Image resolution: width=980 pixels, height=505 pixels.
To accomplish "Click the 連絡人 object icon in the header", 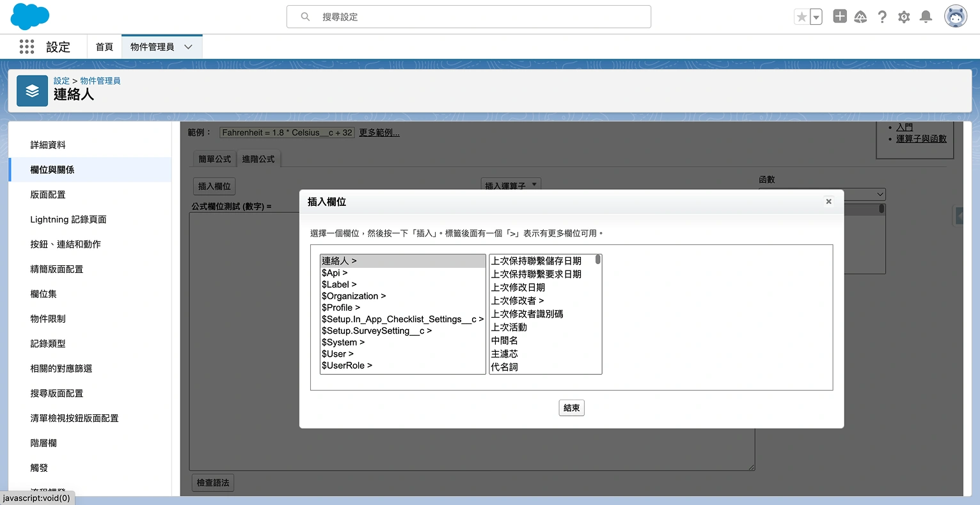I will tap(32, 90).
